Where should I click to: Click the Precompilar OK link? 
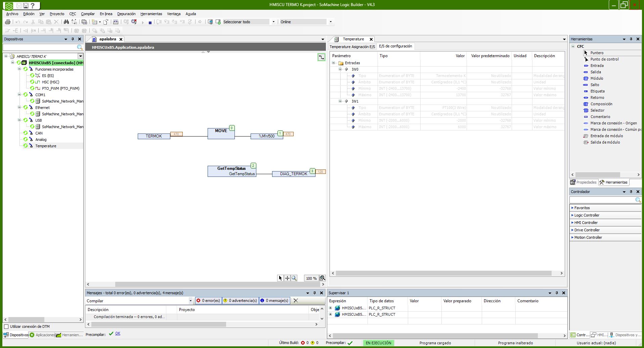point(118,334)
